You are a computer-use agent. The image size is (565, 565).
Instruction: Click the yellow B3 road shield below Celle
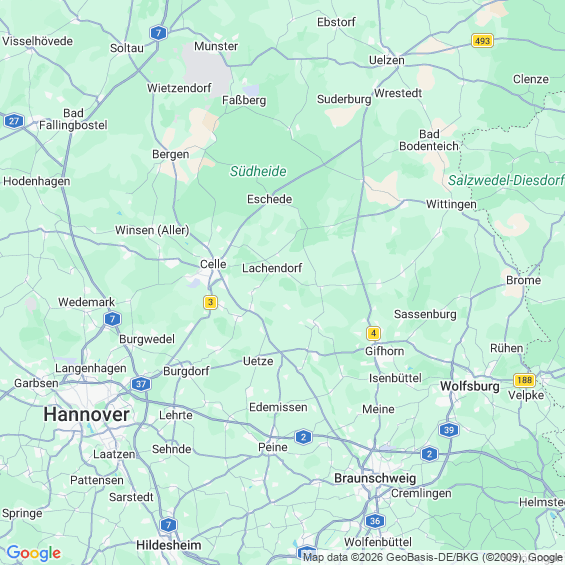coord(210,302)
